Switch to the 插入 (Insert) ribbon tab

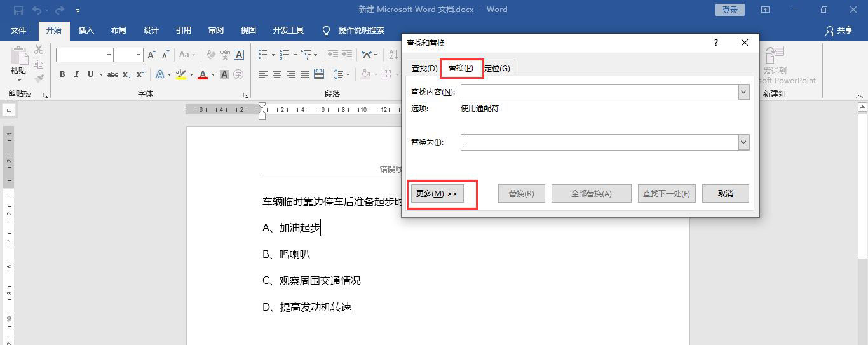tap(86, 30)
